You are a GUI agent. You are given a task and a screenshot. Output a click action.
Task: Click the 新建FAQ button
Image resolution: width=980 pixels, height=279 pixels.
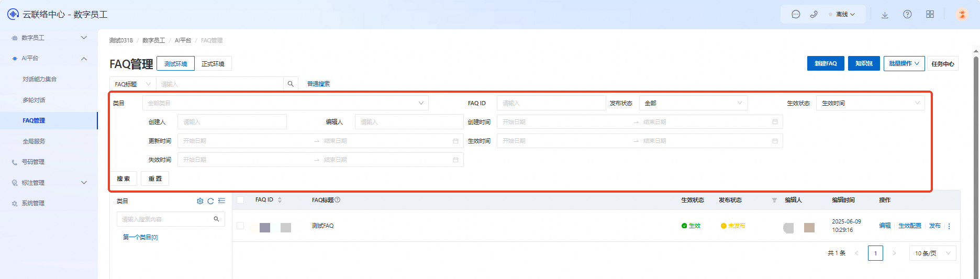tap(826, 63)
